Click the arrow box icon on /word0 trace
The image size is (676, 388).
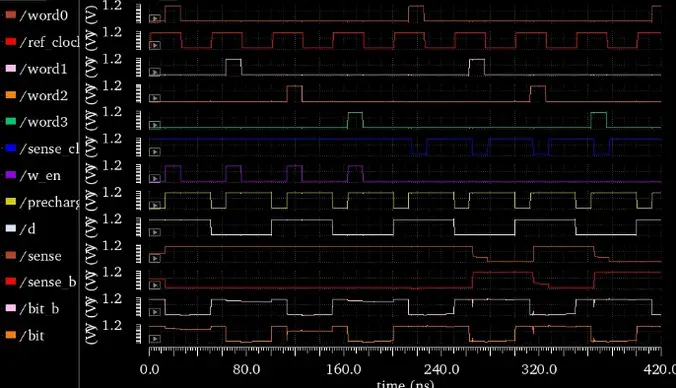155,19
